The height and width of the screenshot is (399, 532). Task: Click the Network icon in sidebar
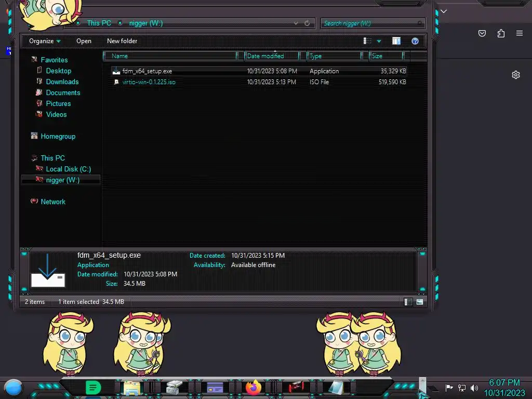(34, 201)
